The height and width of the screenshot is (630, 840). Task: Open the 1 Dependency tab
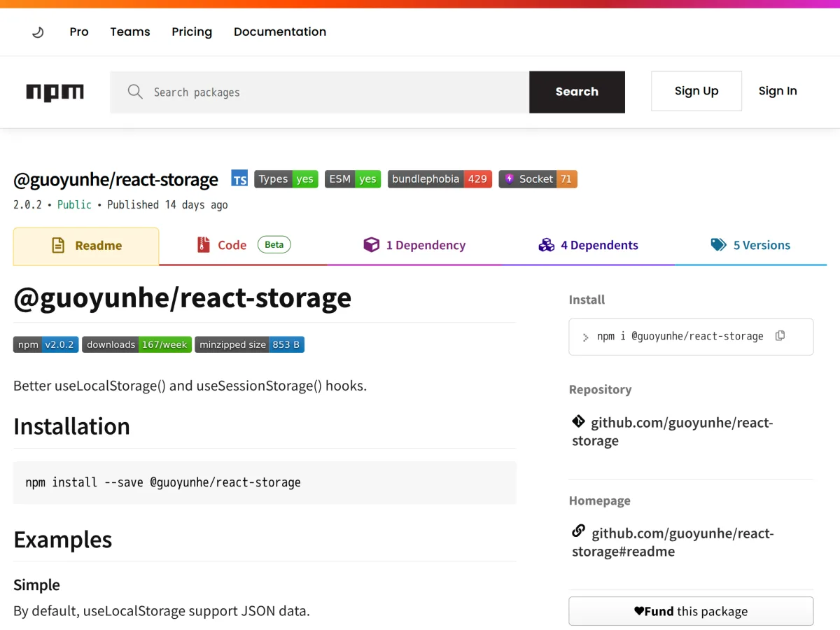[x=414, y=245]
